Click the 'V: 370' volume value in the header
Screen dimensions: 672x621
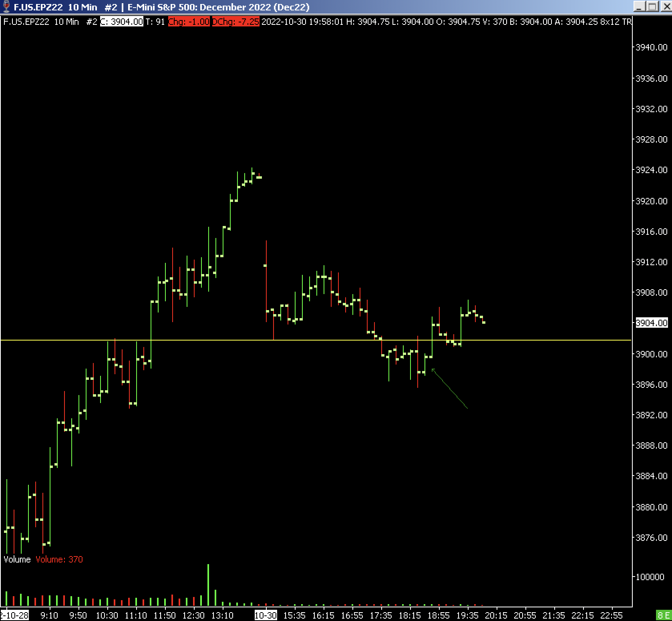point(495,22)
